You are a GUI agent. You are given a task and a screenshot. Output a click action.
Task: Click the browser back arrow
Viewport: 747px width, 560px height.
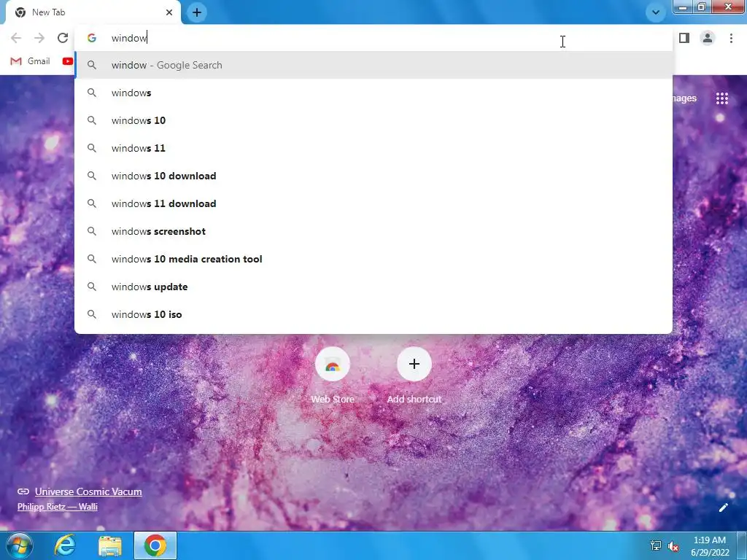coord(16,38)
